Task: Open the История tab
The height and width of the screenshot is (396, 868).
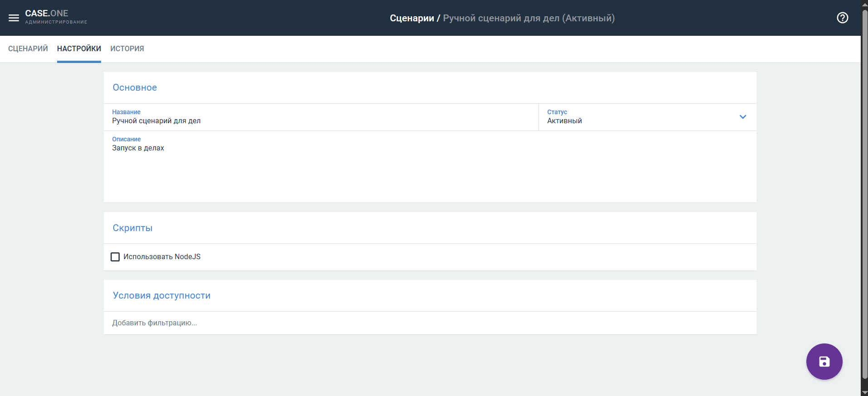Action: tap(127, 49)
